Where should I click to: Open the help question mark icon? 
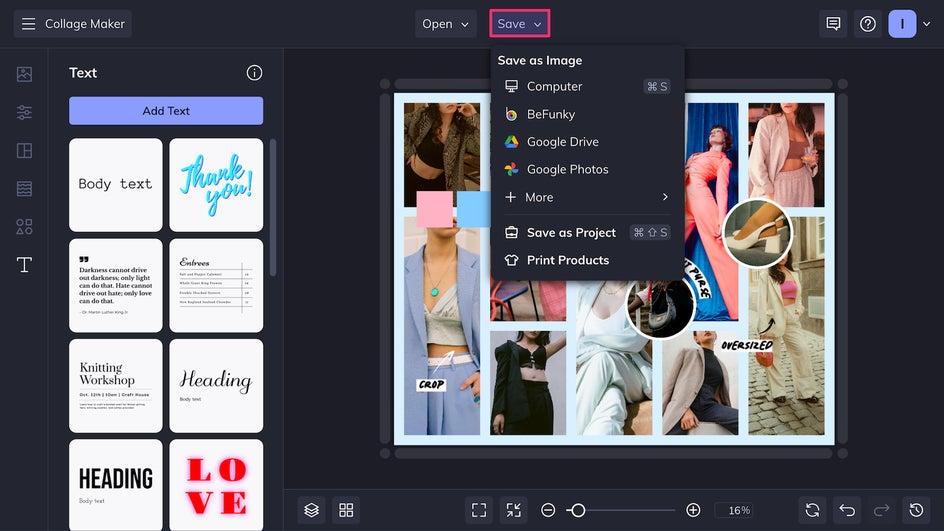pos(868,24)
